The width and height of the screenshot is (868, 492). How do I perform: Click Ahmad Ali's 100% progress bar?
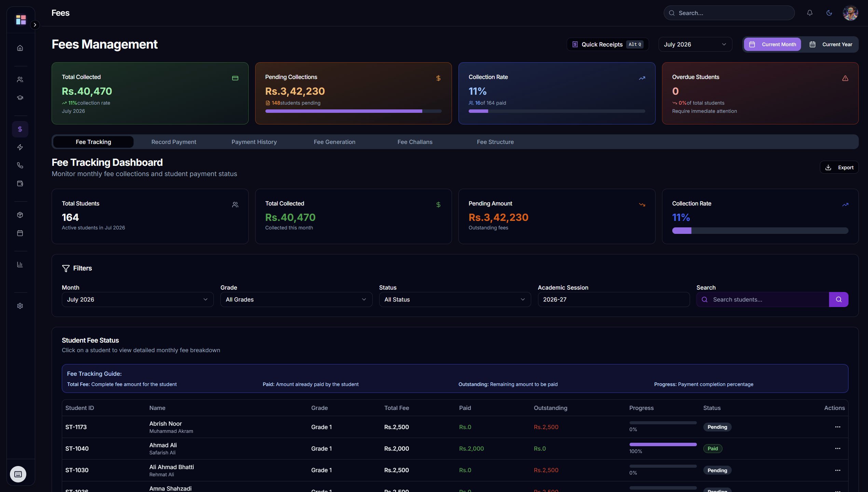(x=663, y=444)
